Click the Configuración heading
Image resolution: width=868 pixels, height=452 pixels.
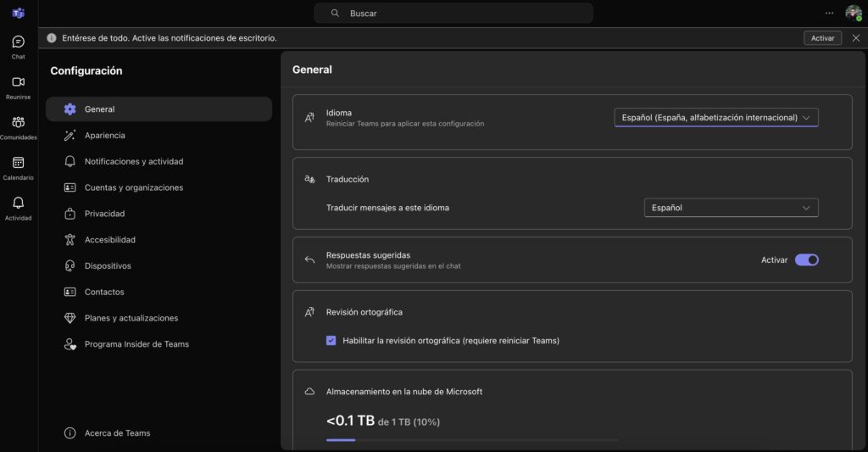click(x=86, y=71)
